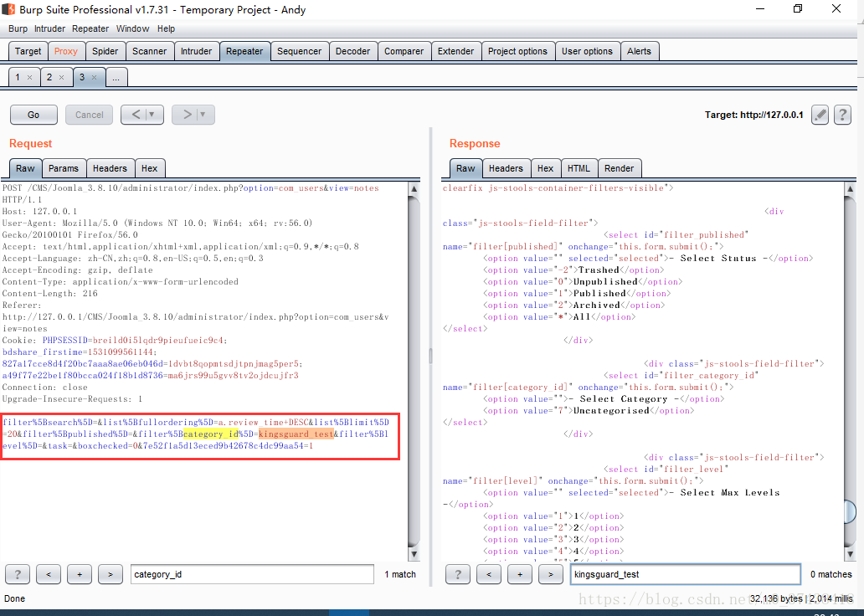Screen dimensions: 864x616
Task: Click the pencil edit target icon
Action: coord(820,115)
